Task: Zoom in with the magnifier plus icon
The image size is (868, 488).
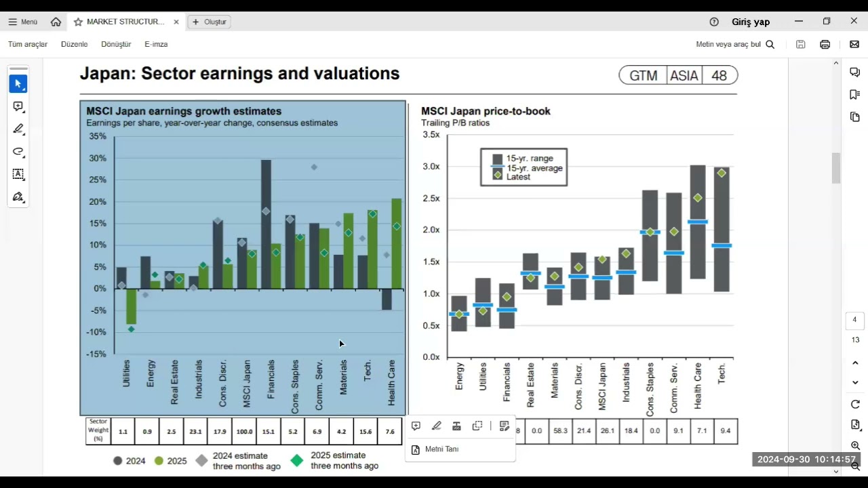Action: (x=855, y=446)
